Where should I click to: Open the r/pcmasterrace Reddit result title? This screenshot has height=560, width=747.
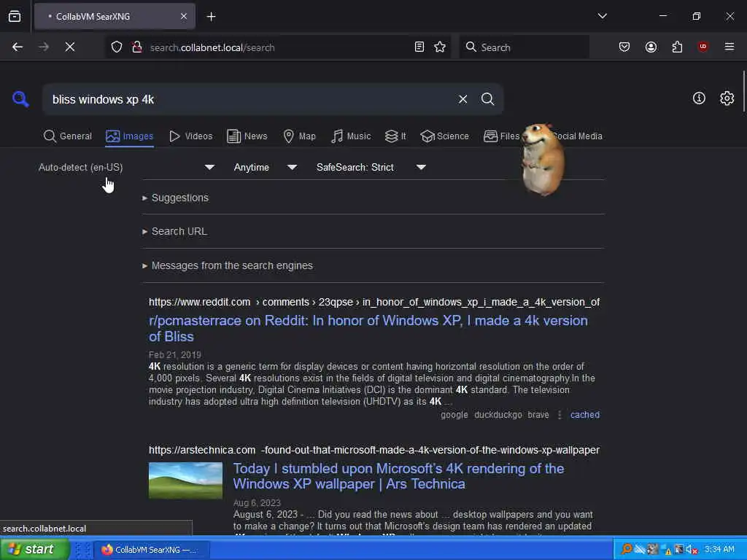368,329
